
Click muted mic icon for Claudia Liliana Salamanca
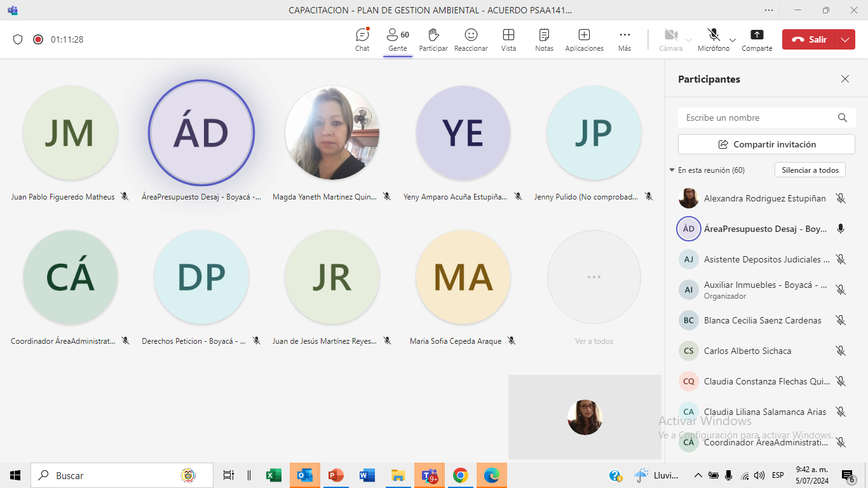(x=841, y=412)
